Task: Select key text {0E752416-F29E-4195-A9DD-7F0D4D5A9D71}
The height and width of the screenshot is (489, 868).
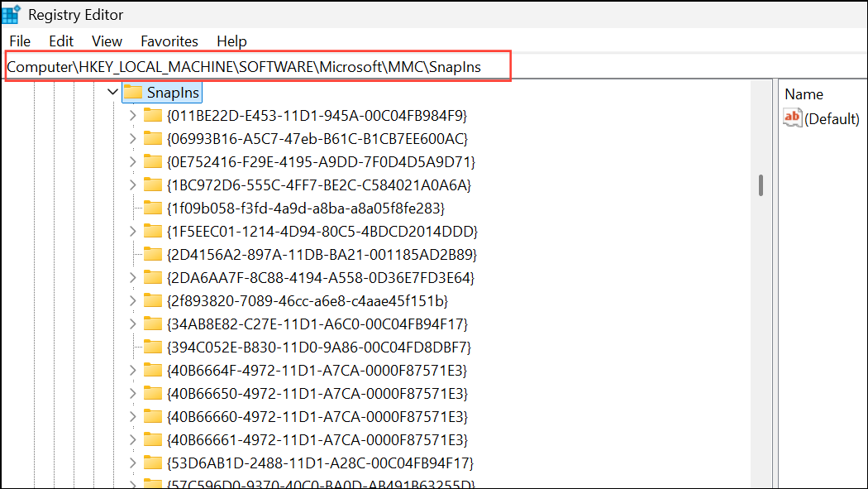Action: [x=321, y=161]
